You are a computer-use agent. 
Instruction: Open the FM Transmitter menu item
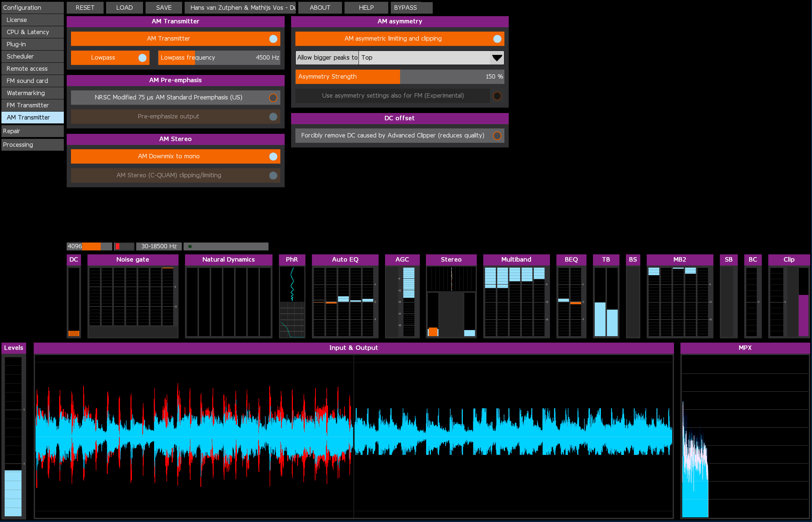click(32, 105)
